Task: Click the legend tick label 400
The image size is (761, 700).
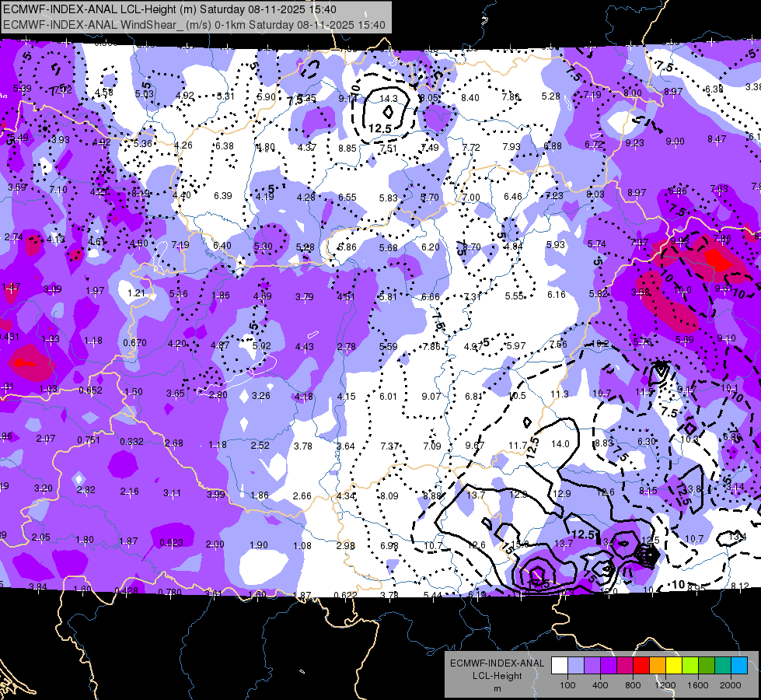Action: click(x=600, y=685)
